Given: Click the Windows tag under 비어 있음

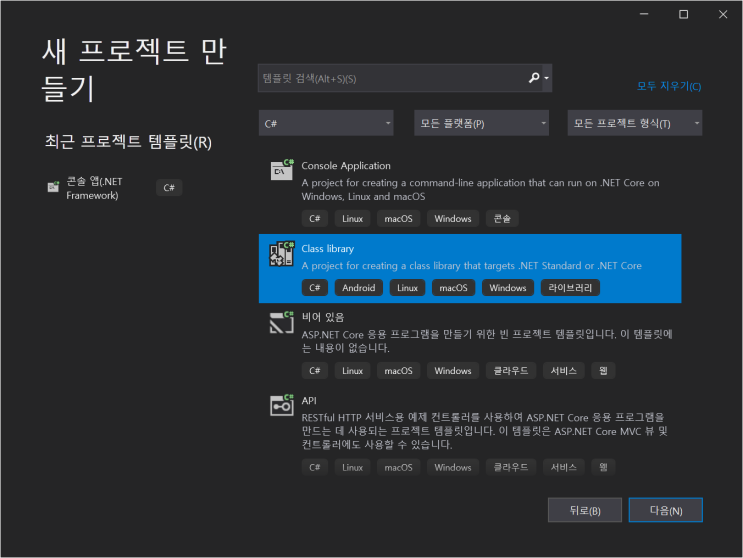Looking at the screenshot, I should (x=453, y=370).
